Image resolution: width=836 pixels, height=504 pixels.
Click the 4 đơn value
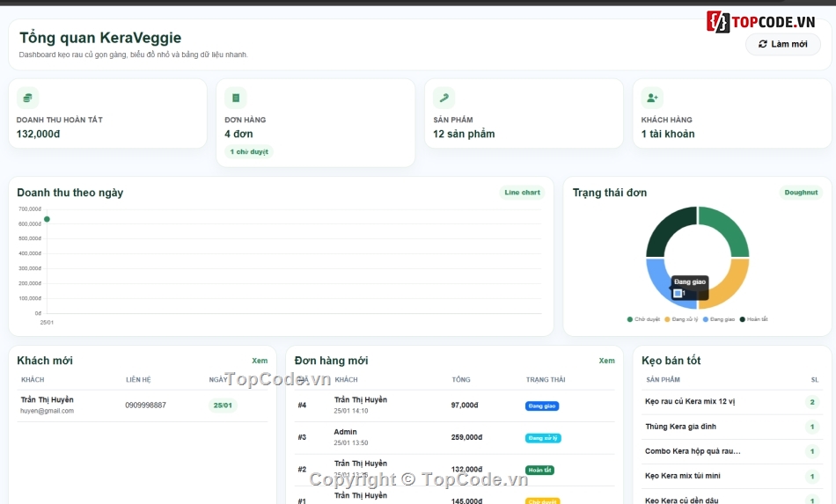(238, 135)
